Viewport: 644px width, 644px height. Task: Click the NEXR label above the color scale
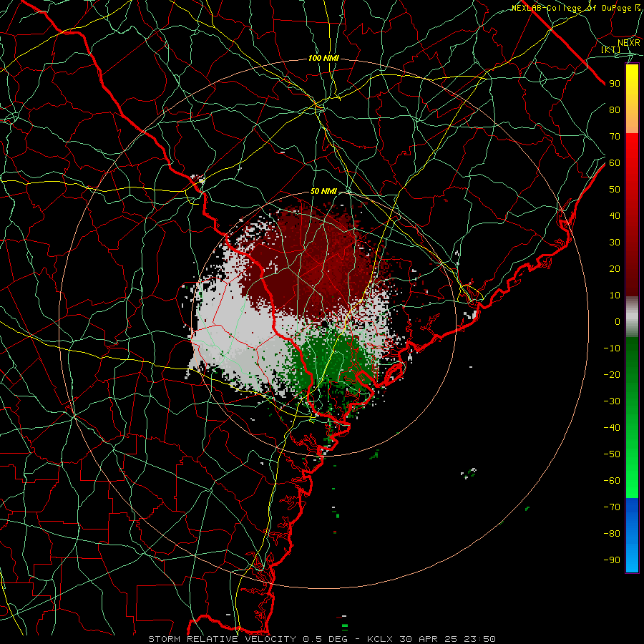pyautogui.click(x=628, y=42)
